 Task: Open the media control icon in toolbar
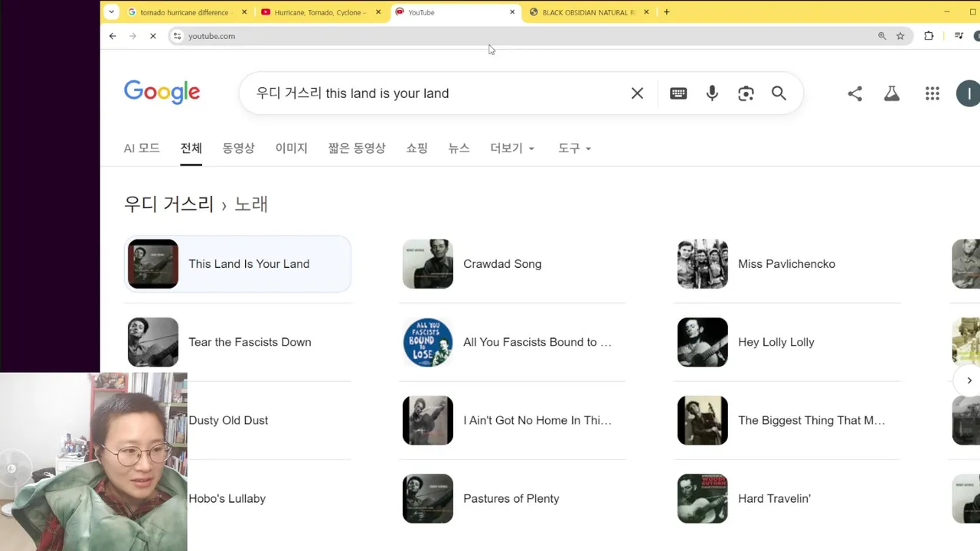(x=959, y=36)
